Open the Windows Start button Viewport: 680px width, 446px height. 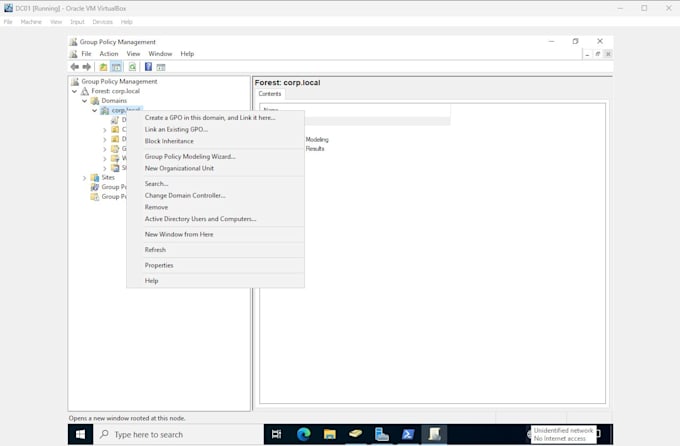tap(80, 434)
